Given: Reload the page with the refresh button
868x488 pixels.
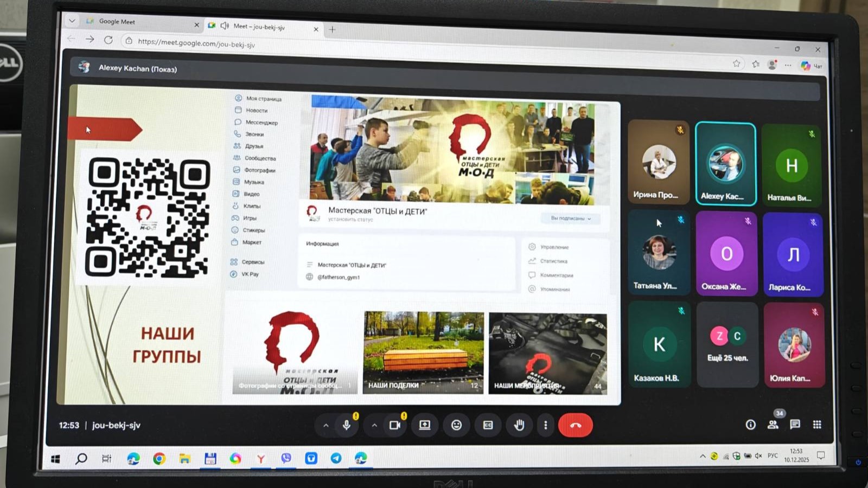Looking at the screenshot, I should pyautogui.click(x=108, y=40).
